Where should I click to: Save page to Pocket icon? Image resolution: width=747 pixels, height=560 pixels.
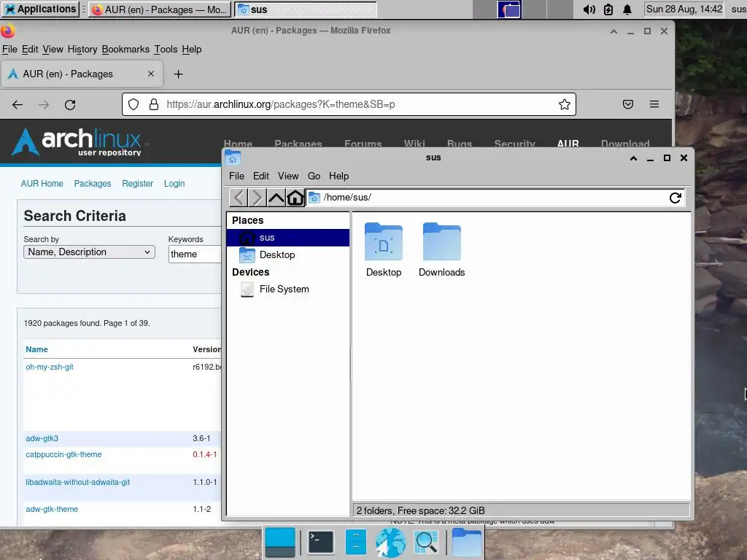click(x=628, y=104)
